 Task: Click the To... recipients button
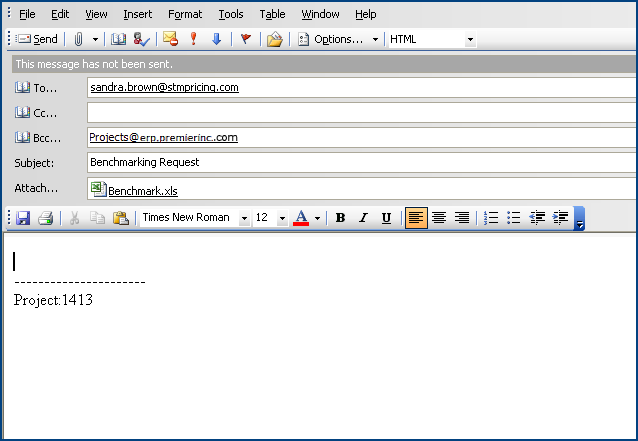pyautogui.click(x=39, y=87)
